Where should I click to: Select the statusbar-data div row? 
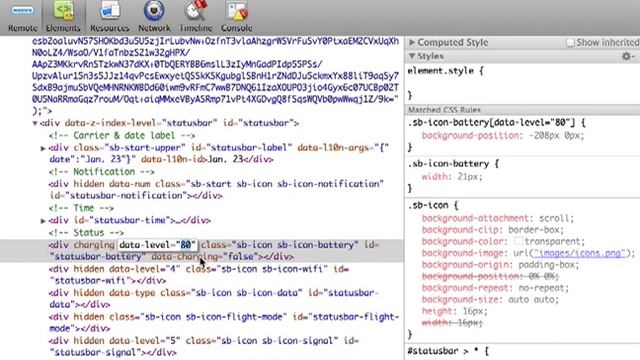pos(214,298)
